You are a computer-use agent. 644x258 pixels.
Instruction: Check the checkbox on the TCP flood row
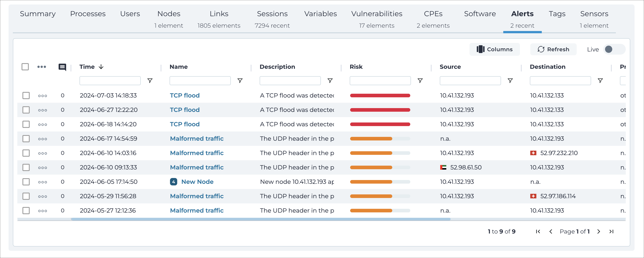tap(25, 95)
